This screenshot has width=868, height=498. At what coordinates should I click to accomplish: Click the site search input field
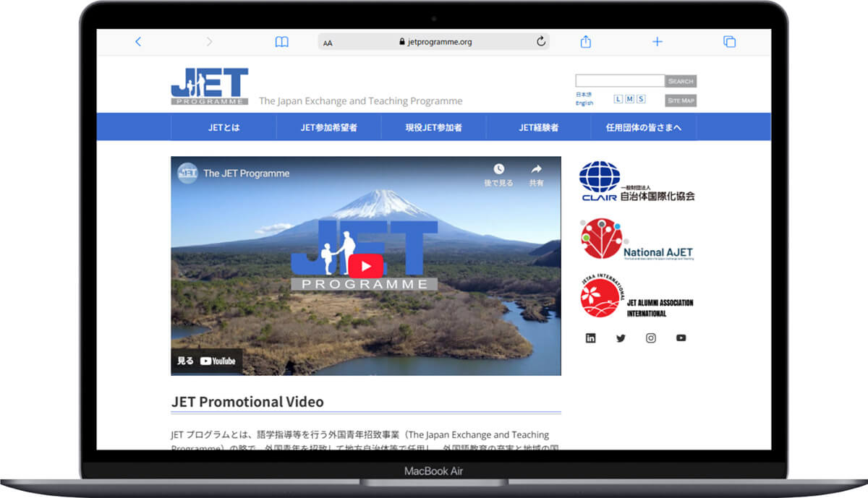click(619, 81)
